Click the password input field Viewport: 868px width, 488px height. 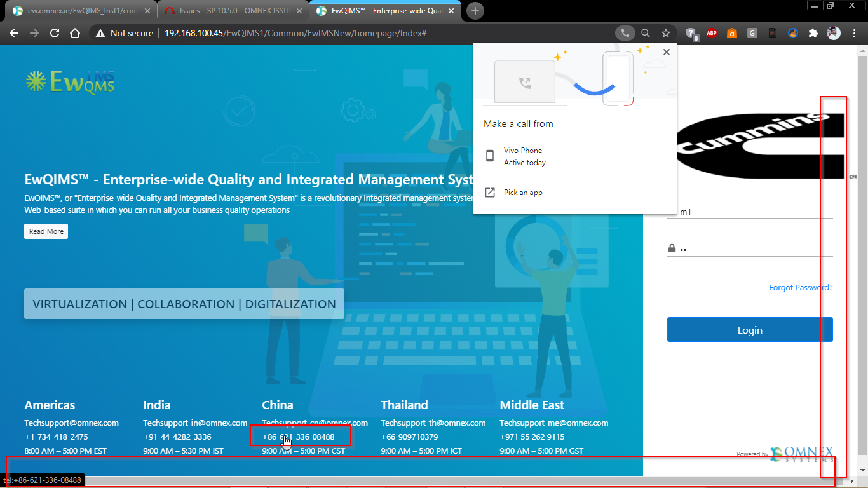[x=750, y=248]
